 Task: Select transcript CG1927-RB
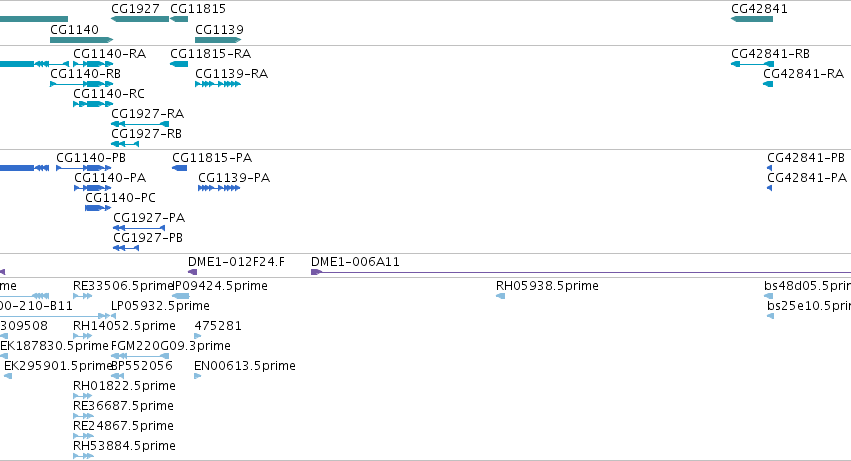click(147, 134)
